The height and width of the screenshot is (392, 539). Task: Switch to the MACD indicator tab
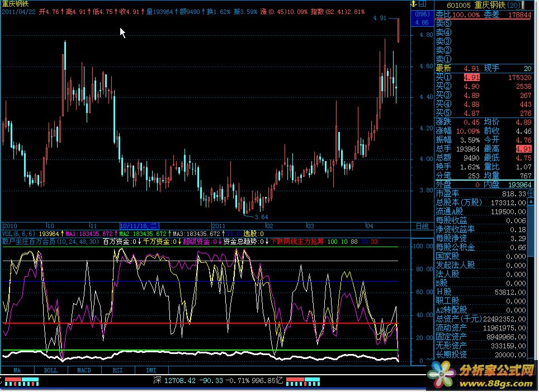[84, 370]
